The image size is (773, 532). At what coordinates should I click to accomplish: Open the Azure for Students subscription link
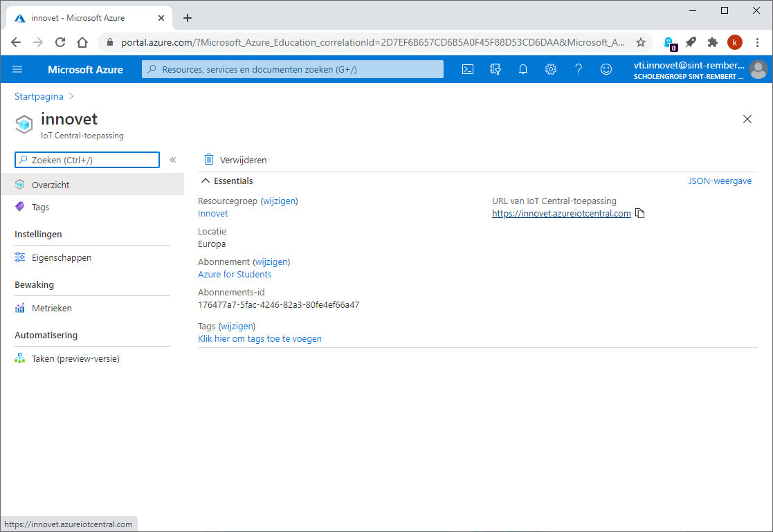(235, 274)
